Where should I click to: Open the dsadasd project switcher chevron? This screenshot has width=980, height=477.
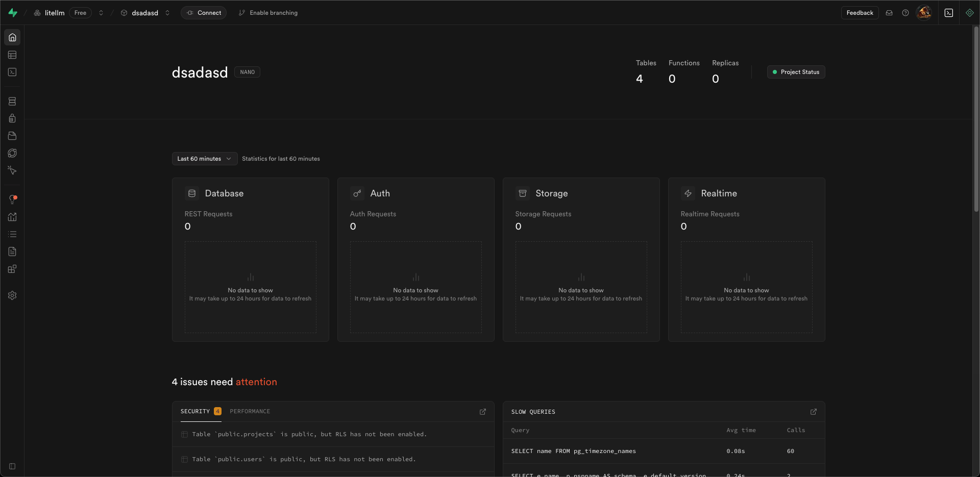coord(167,13)
